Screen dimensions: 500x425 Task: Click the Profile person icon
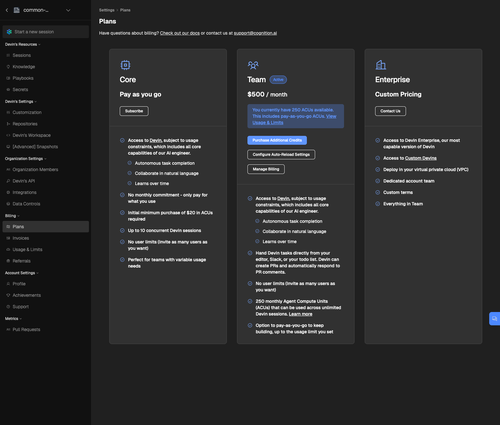[x=8, y=284]
